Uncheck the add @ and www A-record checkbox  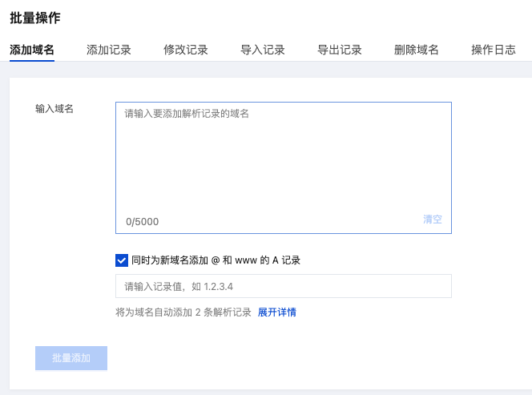click(x=122, y=260)
